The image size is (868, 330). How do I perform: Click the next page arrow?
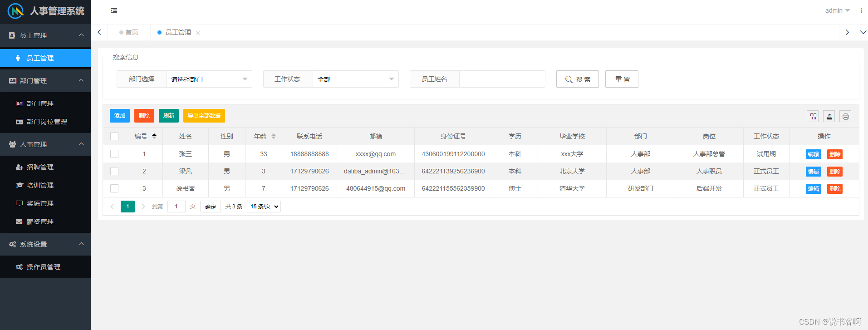click(x=143, y=207)
